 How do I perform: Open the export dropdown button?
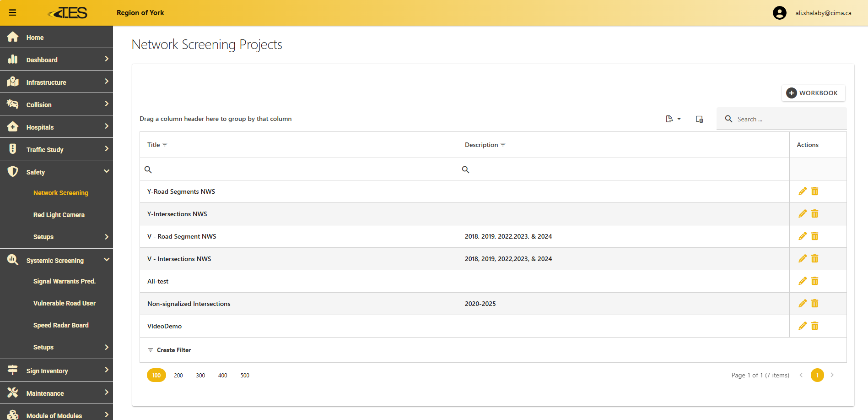(x=673, y=119)
